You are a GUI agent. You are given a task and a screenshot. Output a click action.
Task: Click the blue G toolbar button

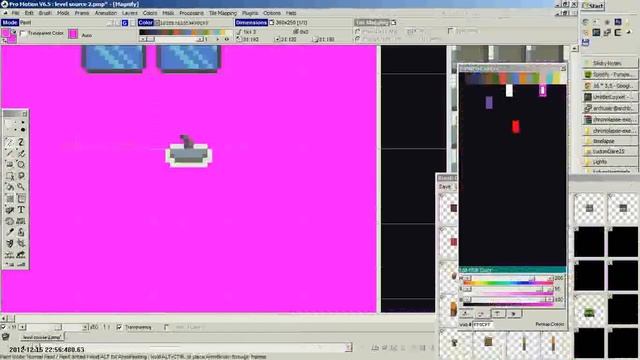pyautogui.click(x=125, y=23)
